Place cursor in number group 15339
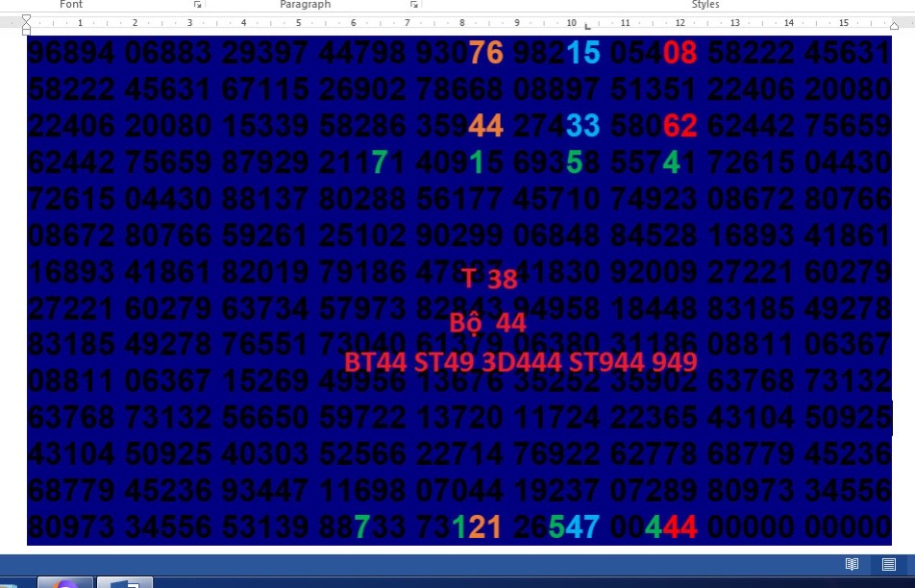This screenshot has height=588, width=915. point(265,126)
